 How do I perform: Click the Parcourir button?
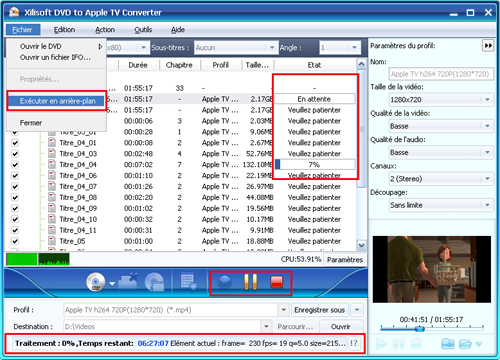click(x=295, y=327)
